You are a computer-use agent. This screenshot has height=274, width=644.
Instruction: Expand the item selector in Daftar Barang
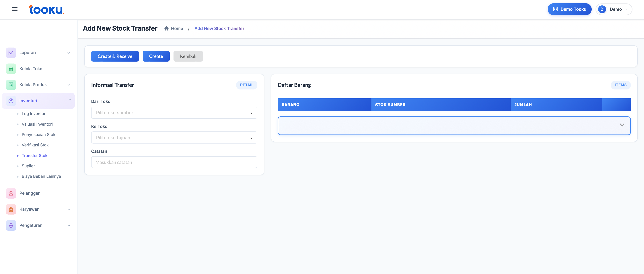pos(622,125)
